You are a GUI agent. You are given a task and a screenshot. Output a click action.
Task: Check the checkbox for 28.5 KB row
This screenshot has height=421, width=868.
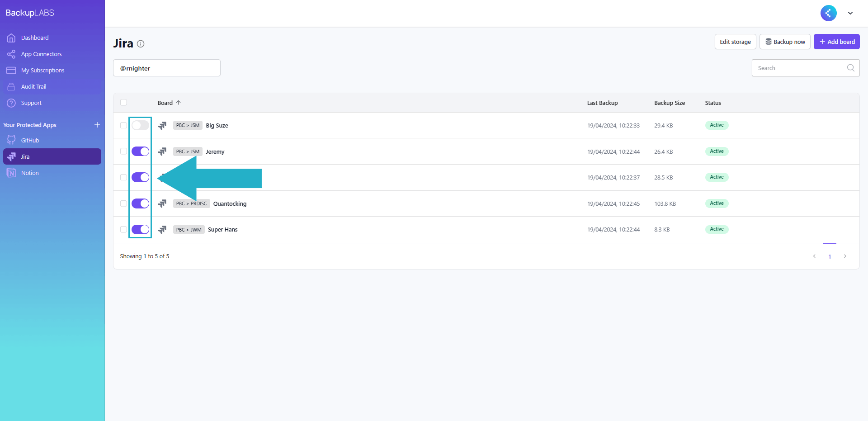click(x=123, y=177)
